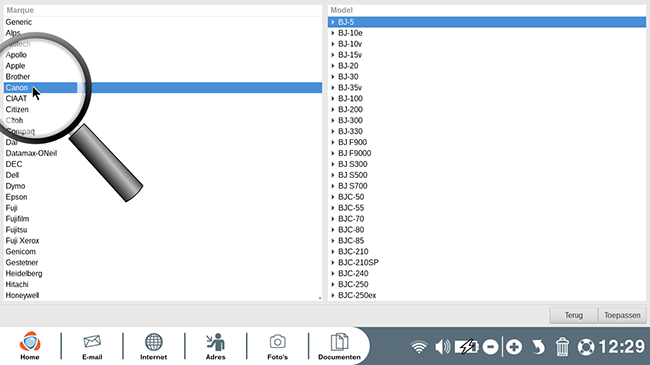This screenshot has height=365, width=650.
Task: Click the Toepassen button
Action: pos(622,315)
